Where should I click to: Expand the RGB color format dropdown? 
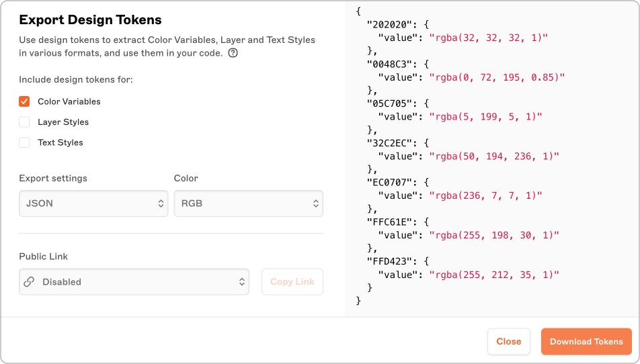coord(247,203)
